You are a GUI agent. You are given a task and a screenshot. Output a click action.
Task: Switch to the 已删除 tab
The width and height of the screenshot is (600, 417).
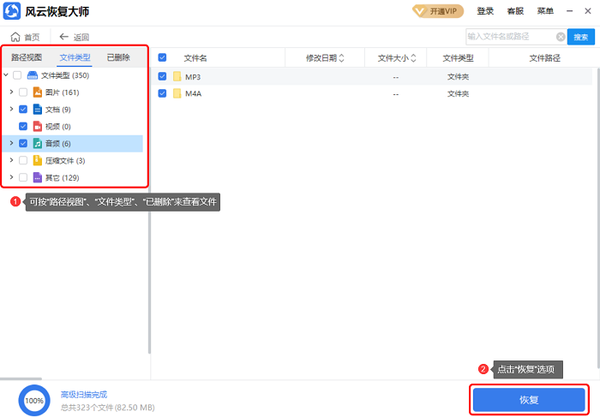118,57
